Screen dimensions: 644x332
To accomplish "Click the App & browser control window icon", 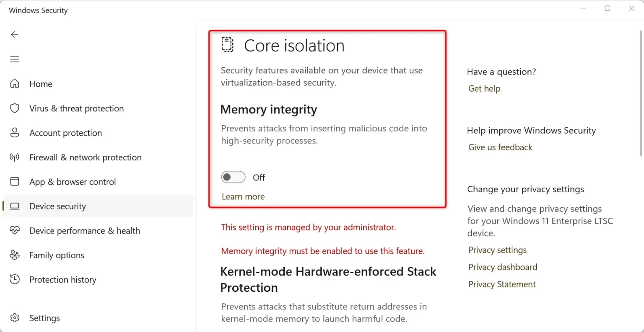I will pyautogui.click(x=15, y=182).
